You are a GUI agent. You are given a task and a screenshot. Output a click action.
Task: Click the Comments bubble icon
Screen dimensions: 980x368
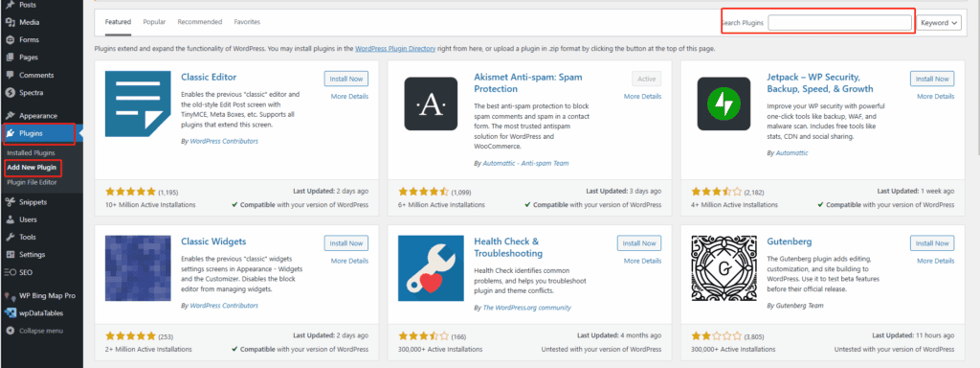point(10,75)
